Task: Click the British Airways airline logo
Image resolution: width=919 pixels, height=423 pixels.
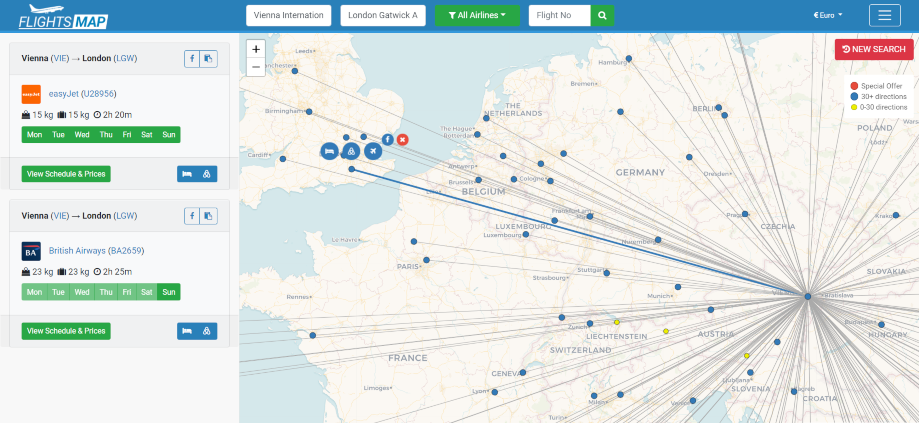Action: (x=31, y=251)
